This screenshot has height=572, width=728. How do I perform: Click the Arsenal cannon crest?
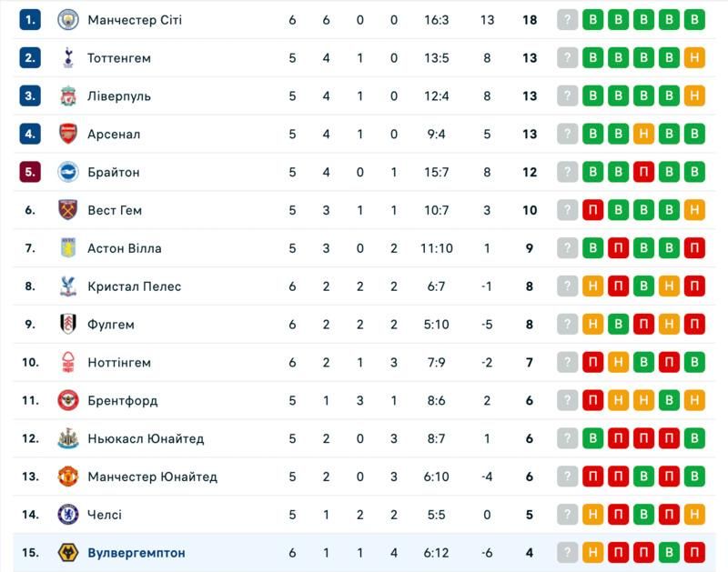point(68,135)
